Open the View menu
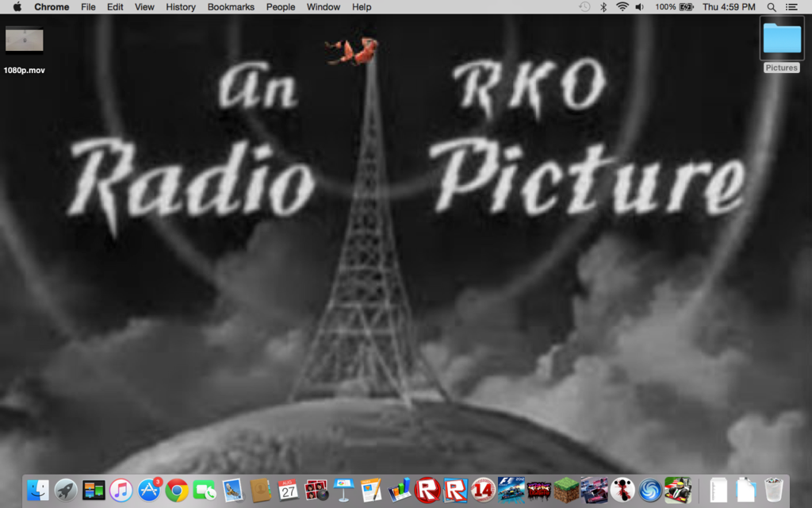Screen dimensions: 812x508 [144, 6]
